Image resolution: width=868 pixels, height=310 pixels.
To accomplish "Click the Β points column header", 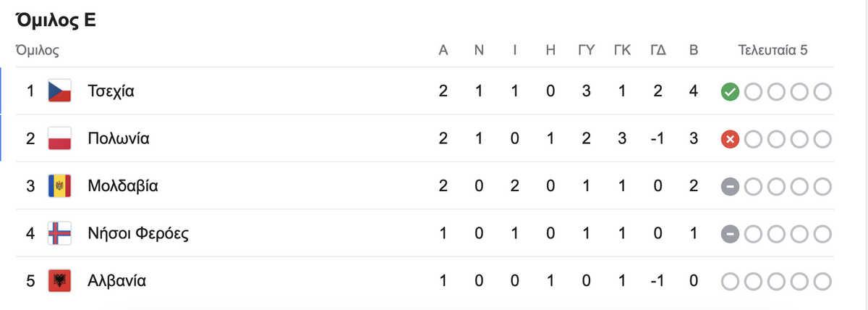I will click(694, 51).
